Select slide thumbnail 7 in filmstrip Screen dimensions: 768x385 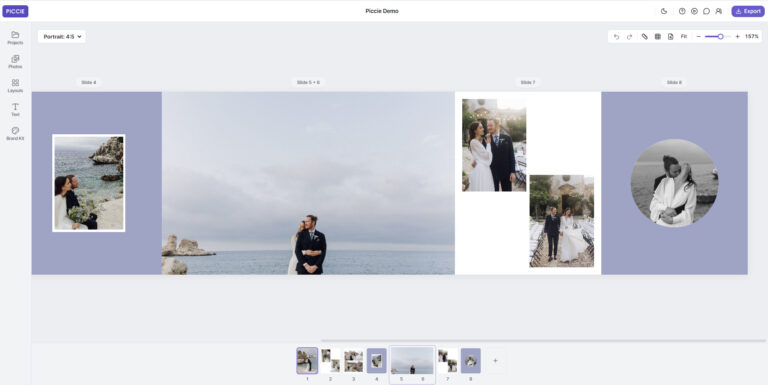[447, 361]
